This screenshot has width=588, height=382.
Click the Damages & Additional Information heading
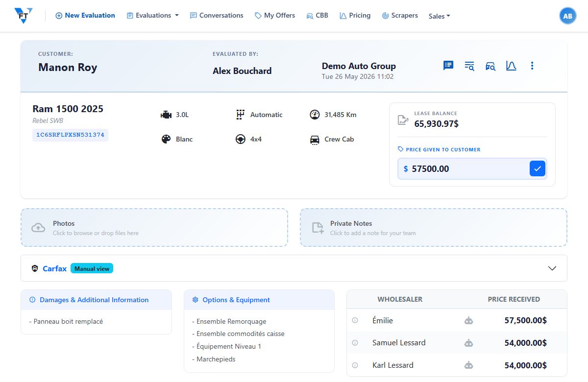pos(94,300)
